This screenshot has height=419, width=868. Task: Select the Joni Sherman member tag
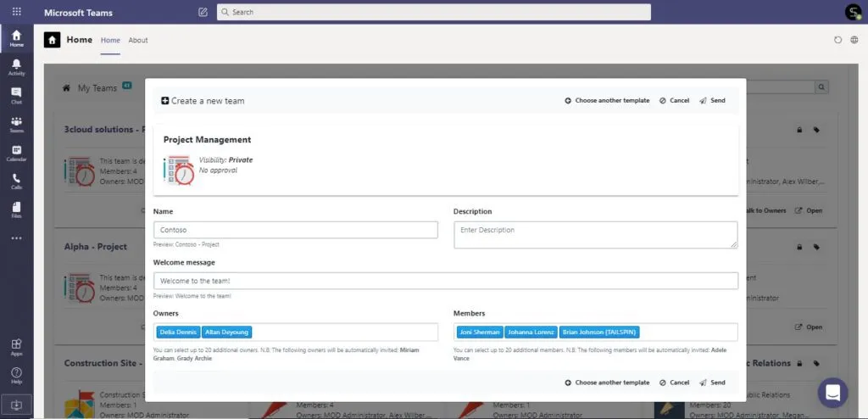(x=480, y=332)
